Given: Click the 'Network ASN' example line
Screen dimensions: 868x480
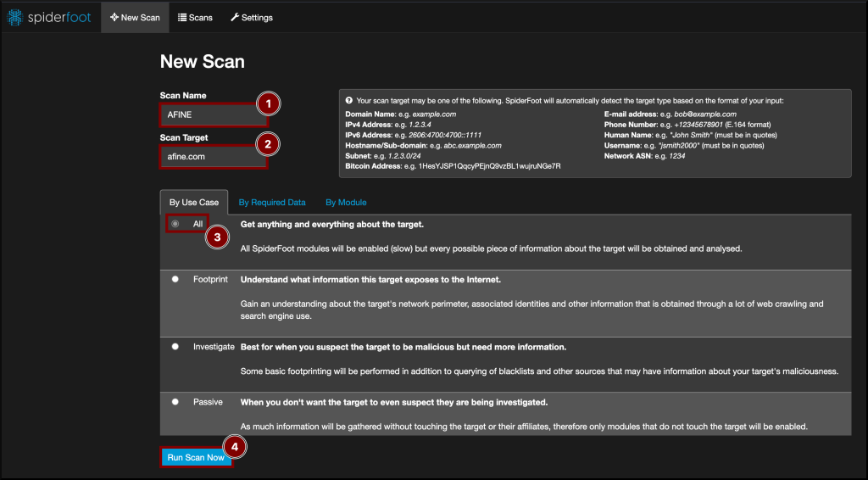Looking at the screenshot, I should tap(644, 156).
